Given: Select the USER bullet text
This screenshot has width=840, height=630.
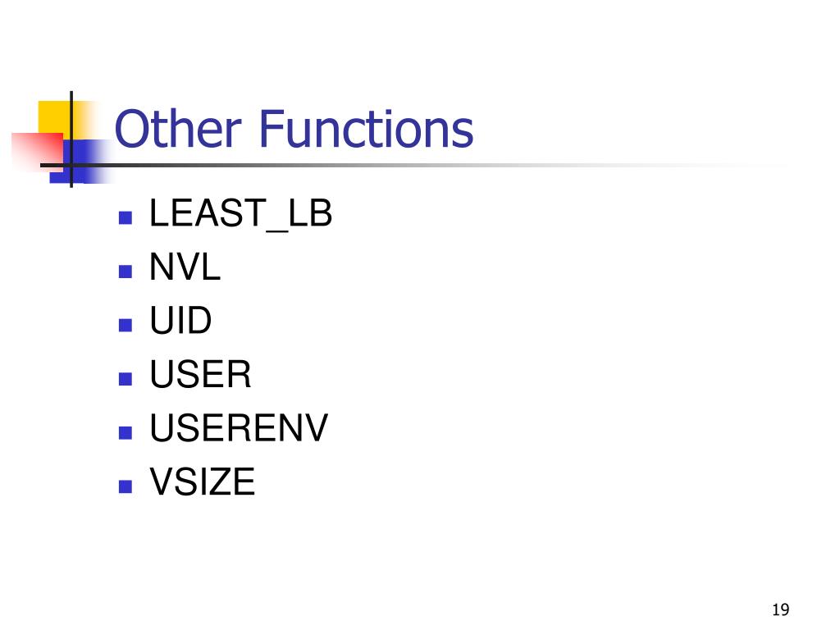Looking at the screenshot, I should tap(200, 374).
